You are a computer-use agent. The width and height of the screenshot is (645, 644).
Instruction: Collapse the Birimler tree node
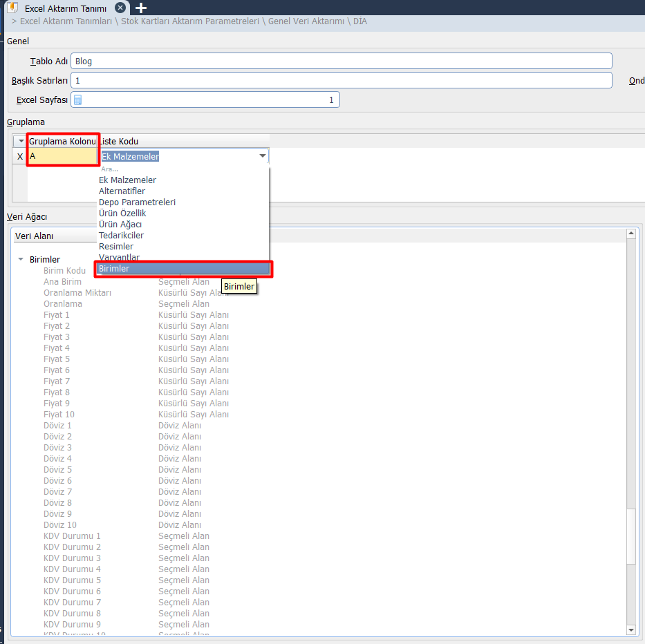coord(21,260)
